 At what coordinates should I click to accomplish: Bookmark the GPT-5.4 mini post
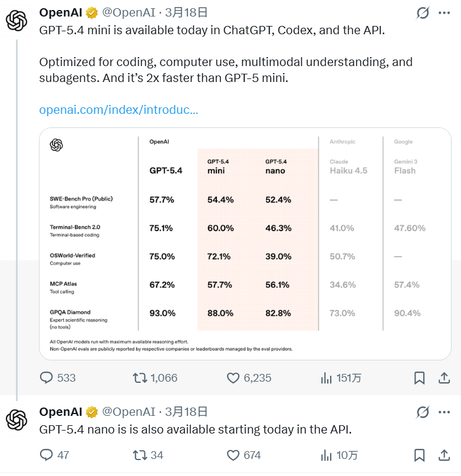419,377
